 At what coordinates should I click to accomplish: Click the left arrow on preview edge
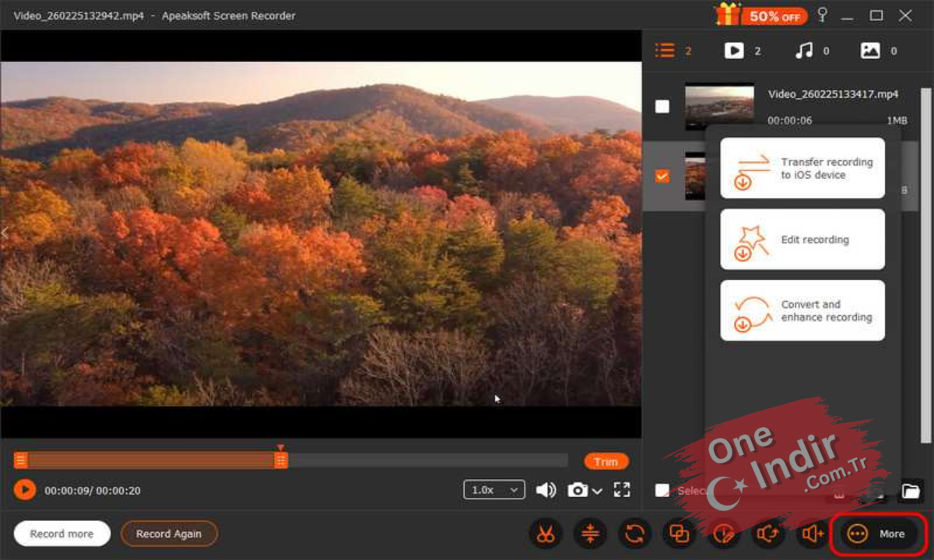[5, 233]
